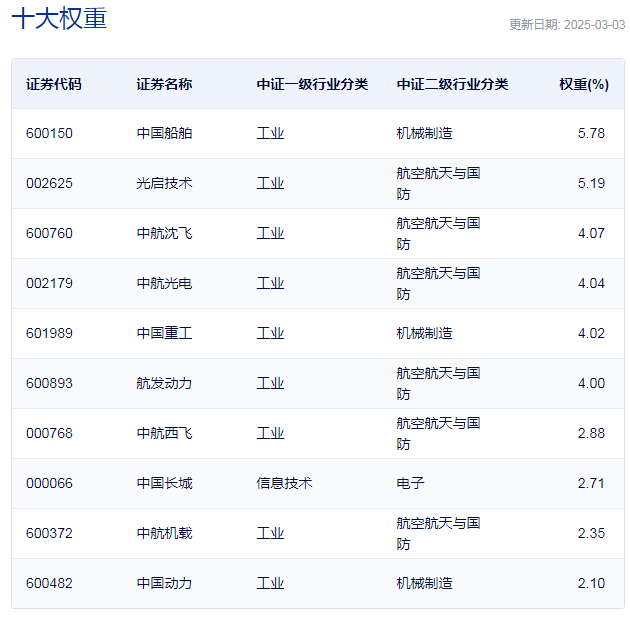630x617 pixels.
Task: Click 工业 in the 中国船舶 row
Action: pos(270,133)
